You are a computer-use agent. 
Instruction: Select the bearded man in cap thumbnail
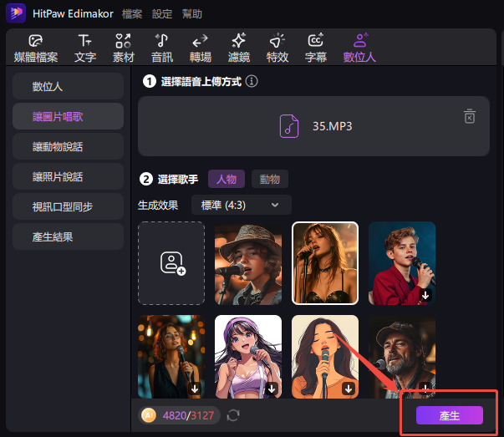click(x=402, y=357)
